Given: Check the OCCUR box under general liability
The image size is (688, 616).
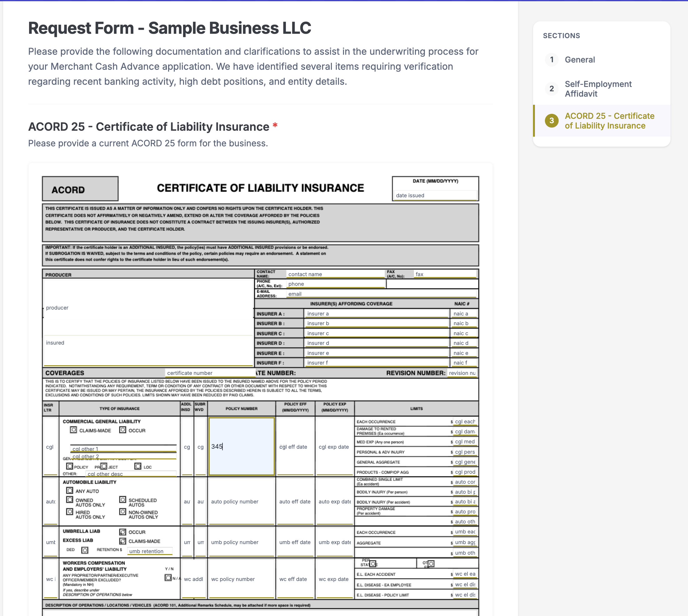Looking at the screenshot, I should point(123,430).
